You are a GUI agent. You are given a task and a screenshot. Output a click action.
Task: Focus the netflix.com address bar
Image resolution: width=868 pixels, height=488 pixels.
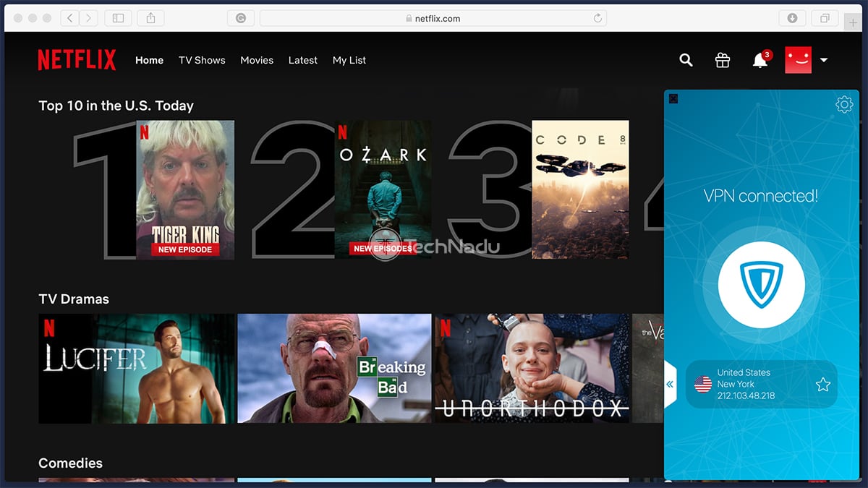click(433, 18)
